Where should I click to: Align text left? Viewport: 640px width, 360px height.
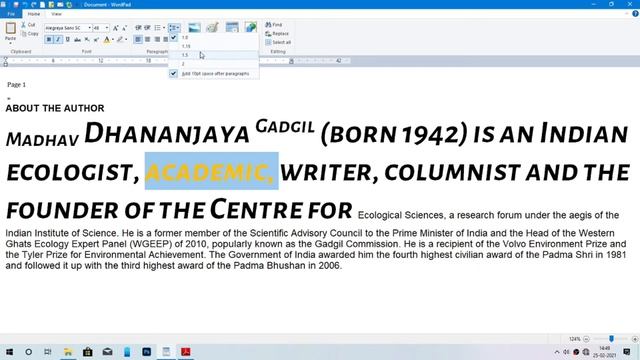click(x=138, y=39)
